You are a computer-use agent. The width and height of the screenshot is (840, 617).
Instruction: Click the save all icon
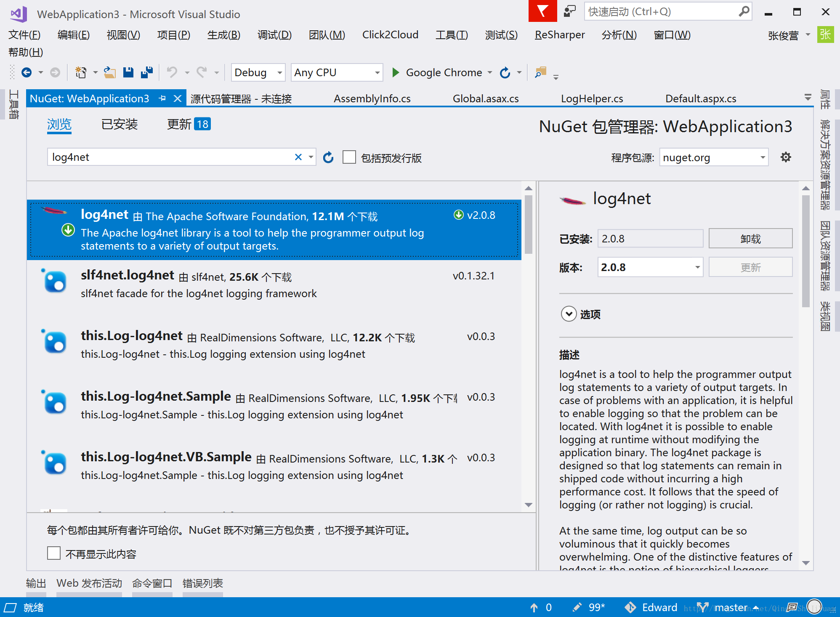(147, 72)
